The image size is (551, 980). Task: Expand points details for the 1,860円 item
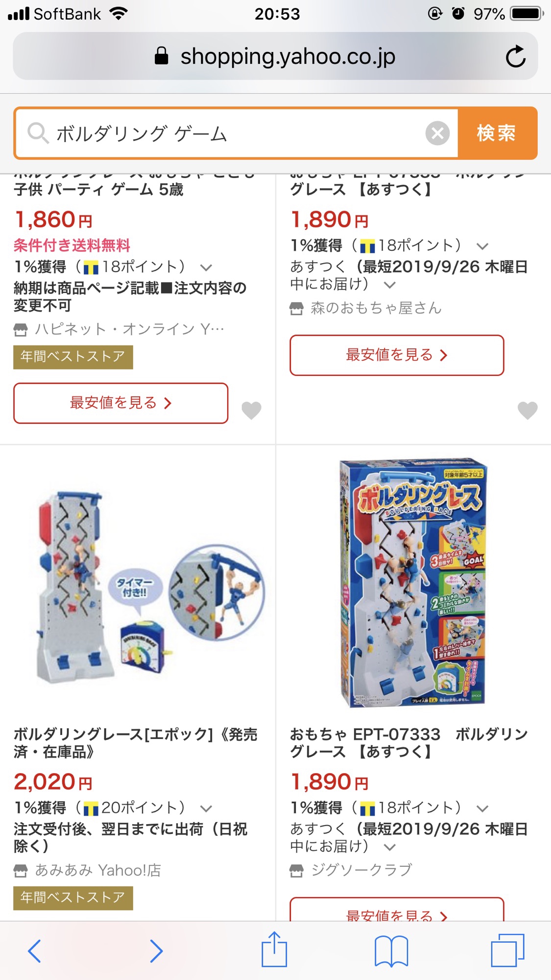pos(206,268)
